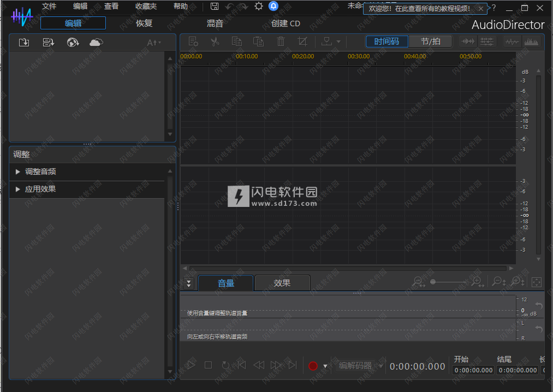Viewport: 553px width, 392px height.
Task: Switch to the 效果 tab
Action: coord(282,283)
